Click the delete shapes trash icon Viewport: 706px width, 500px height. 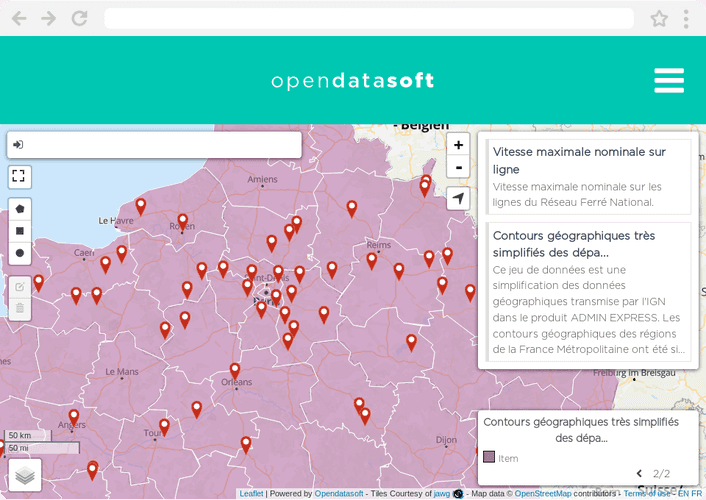pyautogui.click(x=20, y=309)
